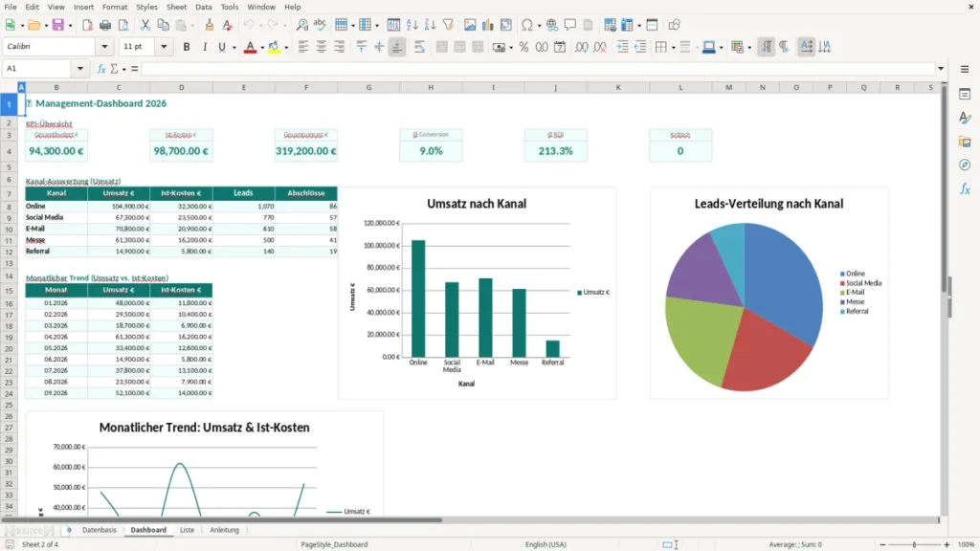Insert Image icon in toolbar

pyautogui.click(x=470, y=25)
